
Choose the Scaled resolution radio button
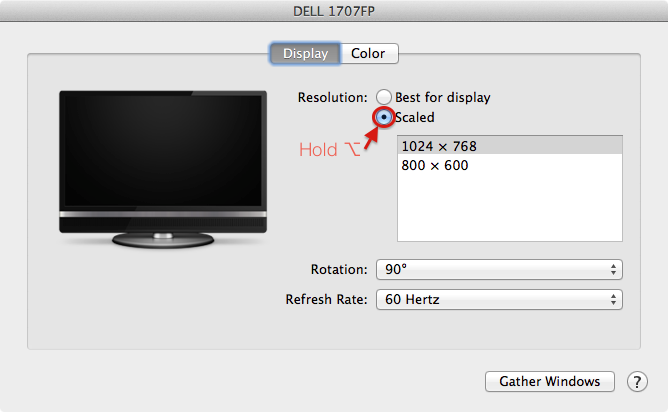pos(384,118)
